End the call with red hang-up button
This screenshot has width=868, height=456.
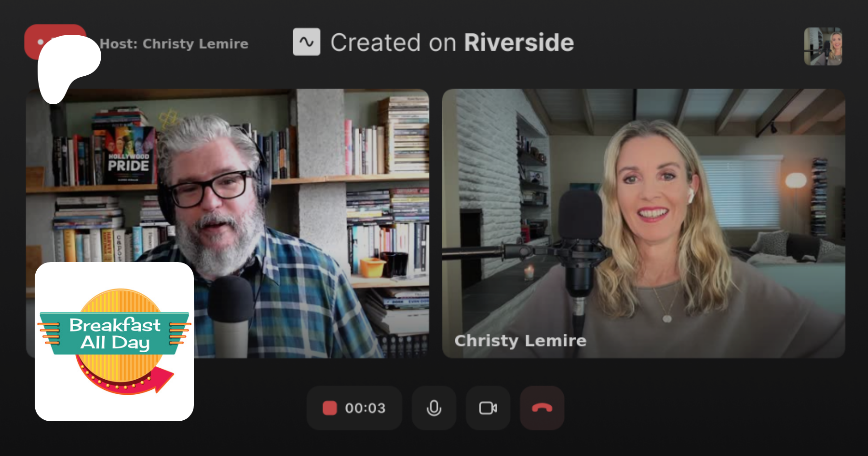(x=542, y=408)
